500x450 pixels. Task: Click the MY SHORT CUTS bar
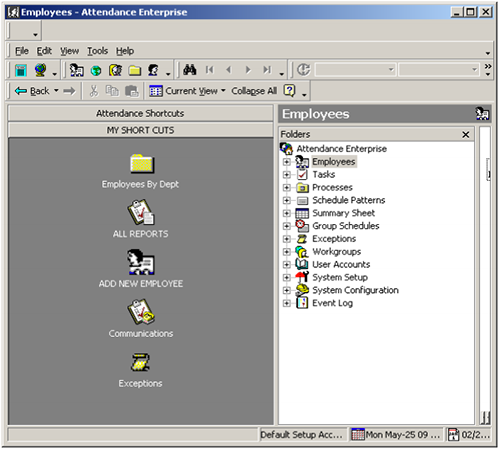[140, 130]
